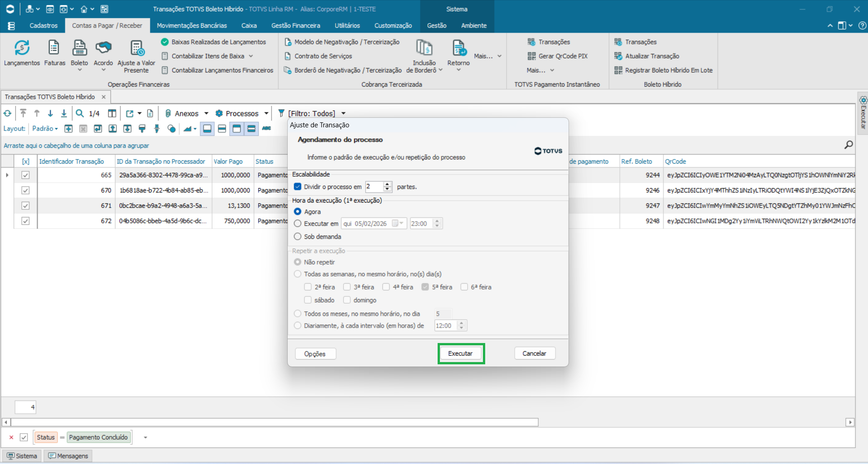Image resolution: width=868 pixels, height=464 pixels.
Task: Toggle checkbox for transaction 665
Action: point(25,175)
